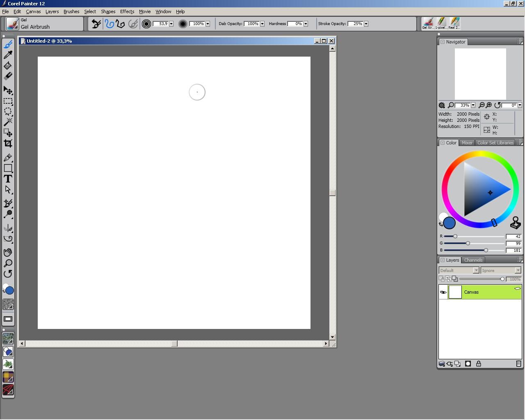Select the Cloner tool

pos(8,203)
